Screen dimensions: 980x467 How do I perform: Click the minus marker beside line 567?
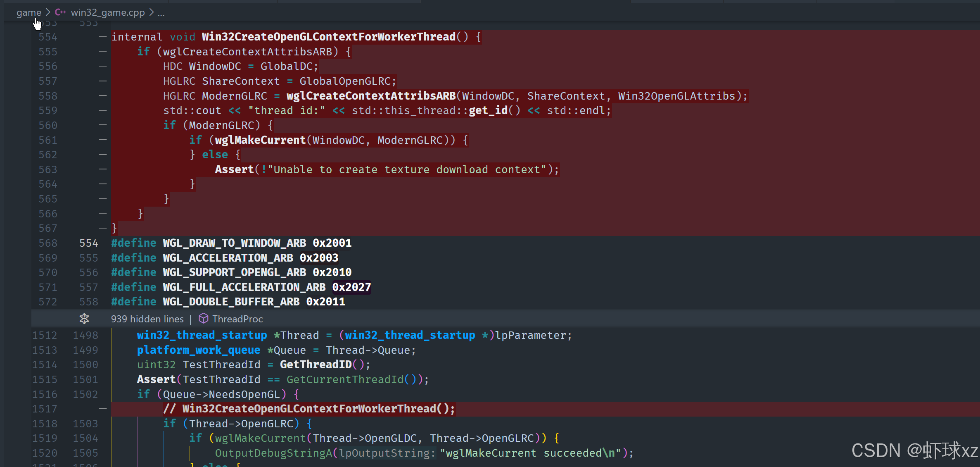click(103, 228)
